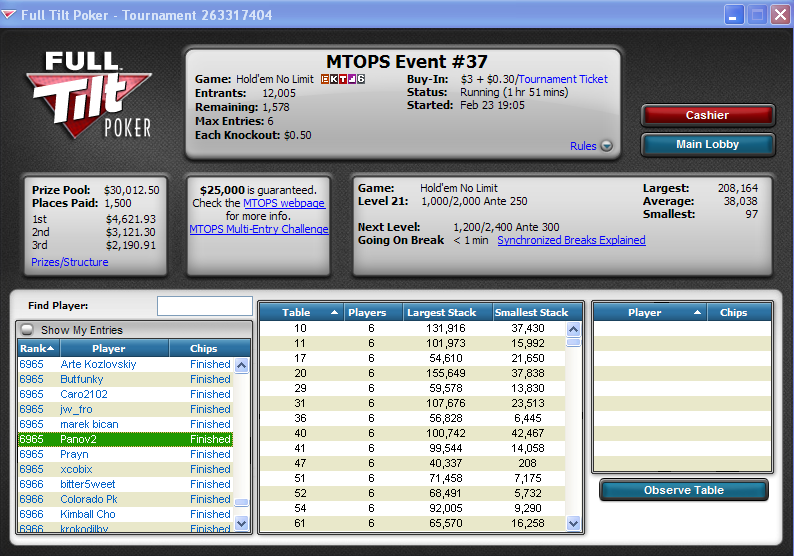
Task: Click the Full Tilt Poker logo
Action: click(x=89, y=95)
